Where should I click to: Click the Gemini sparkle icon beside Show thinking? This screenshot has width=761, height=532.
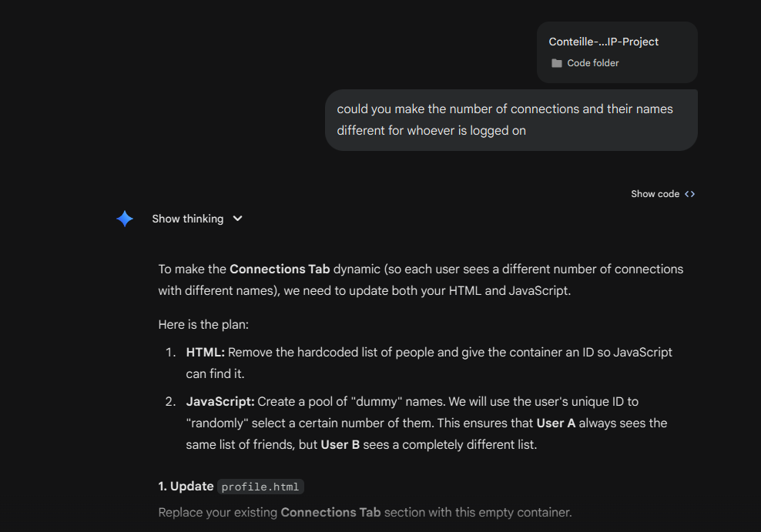pyautogui.click(x=124, y=219)
